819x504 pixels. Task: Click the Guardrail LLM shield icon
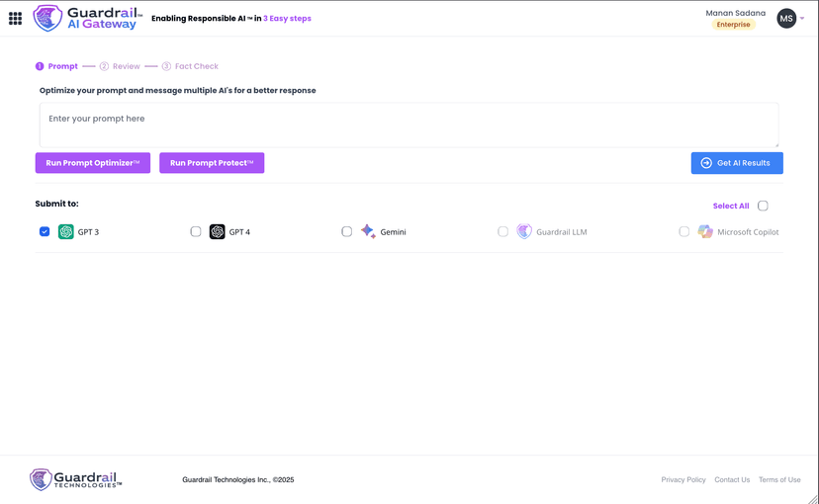(x=524, y=231)
